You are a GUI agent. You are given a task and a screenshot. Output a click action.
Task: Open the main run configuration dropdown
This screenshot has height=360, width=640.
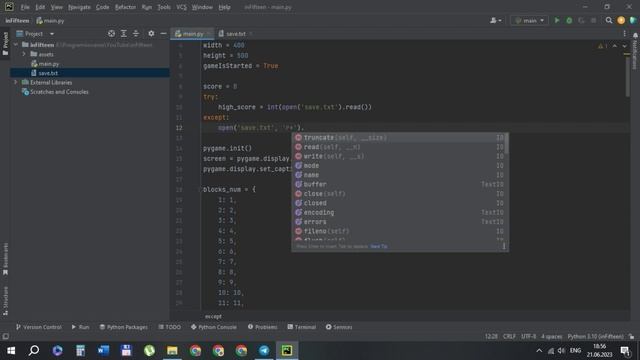click(529, 20)
